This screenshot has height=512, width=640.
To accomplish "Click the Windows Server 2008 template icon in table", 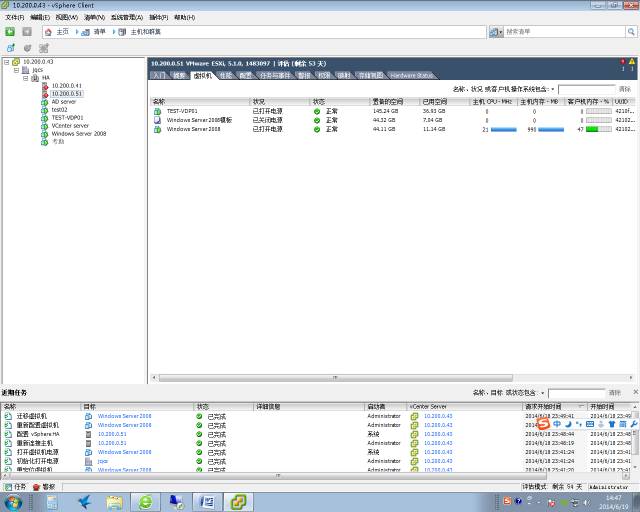I will point(157,120).
